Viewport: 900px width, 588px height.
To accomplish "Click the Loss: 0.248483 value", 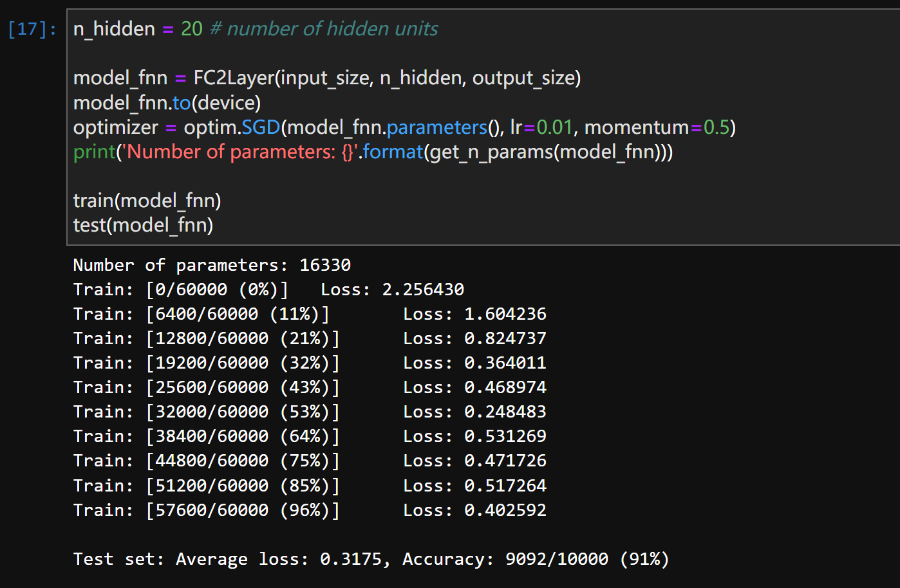I will pyautogui.click(x=474, y=412).
